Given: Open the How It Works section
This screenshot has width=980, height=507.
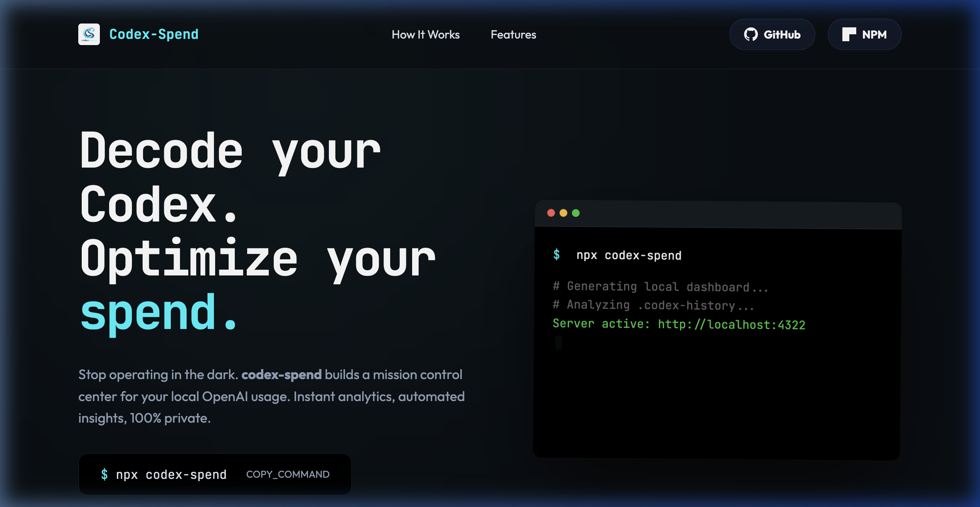Looking at the screenshot, I should [x=426, y=35].
